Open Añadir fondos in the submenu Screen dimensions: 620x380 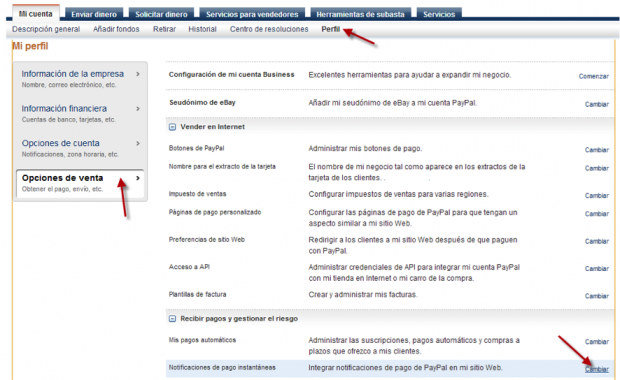116,29
